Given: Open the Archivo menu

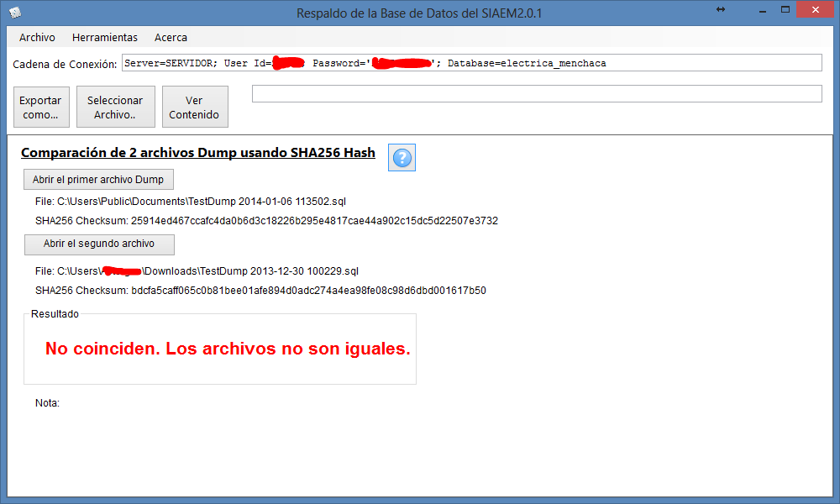Looking at the screenshot, I should point(37,38).
